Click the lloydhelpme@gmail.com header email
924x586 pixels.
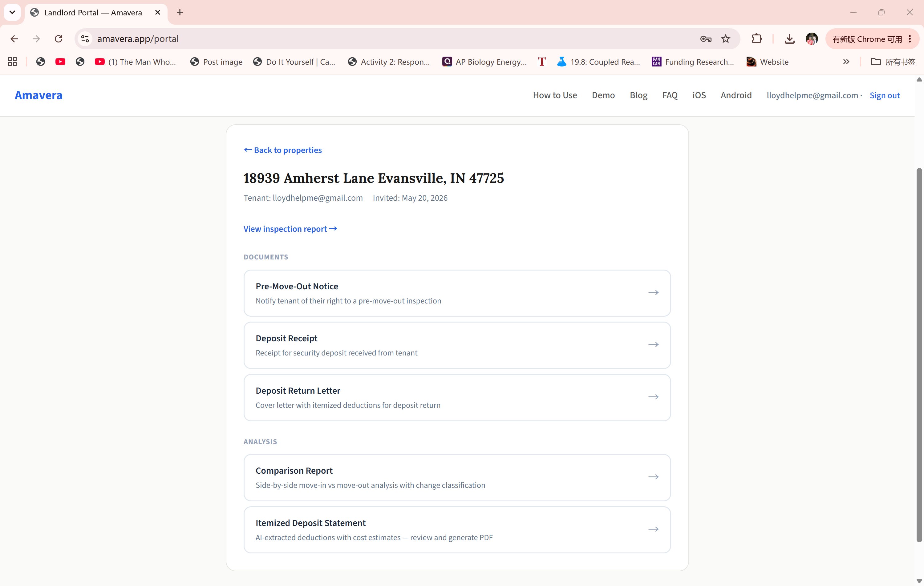812,95
